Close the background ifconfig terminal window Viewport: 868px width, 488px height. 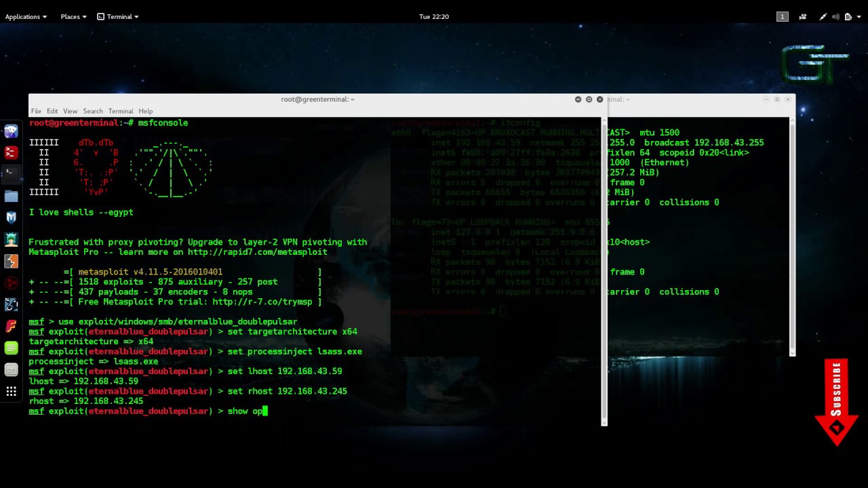point(787,99)
